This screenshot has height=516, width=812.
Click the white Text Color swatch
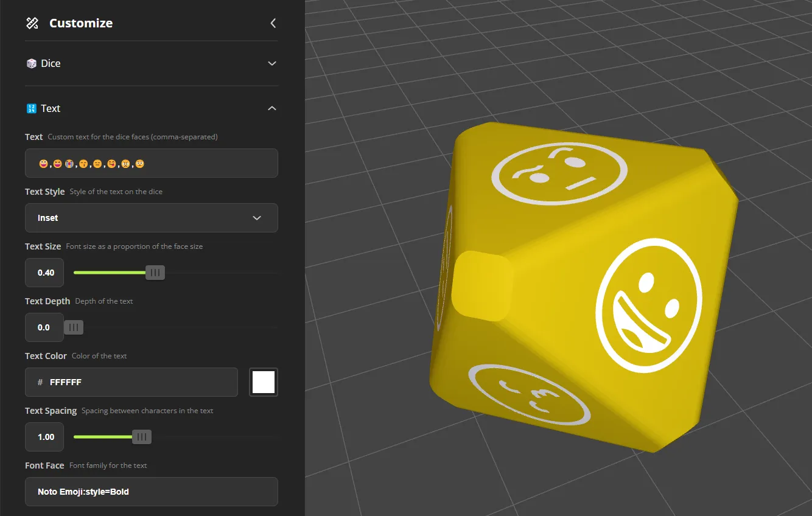tap(263, 382)
